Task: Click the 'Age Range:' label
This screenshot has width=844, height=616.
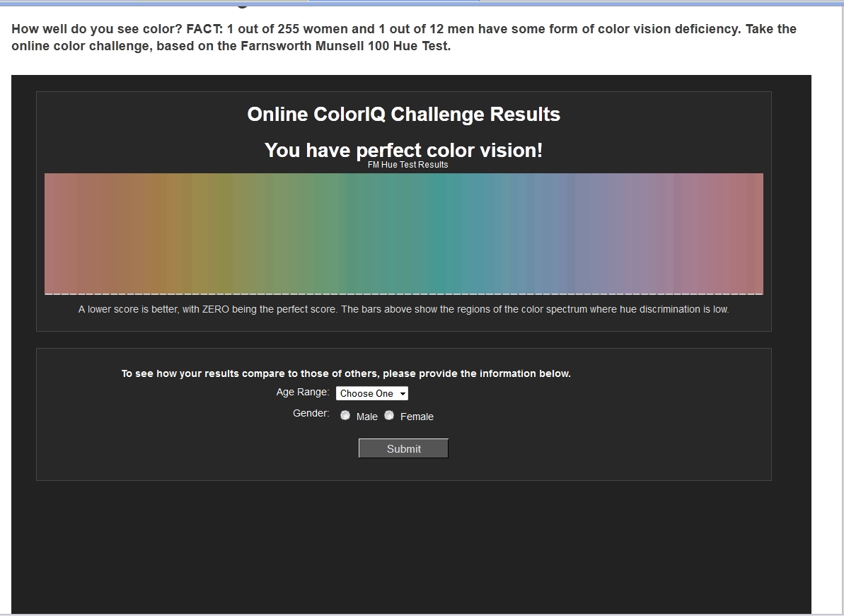Action: click(303, 393)
